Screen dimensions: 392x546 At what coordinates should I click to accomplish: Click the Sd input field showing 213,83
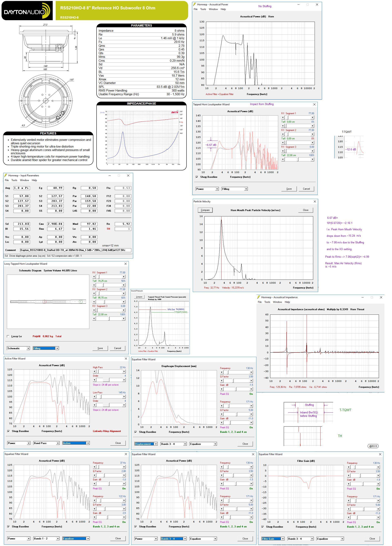coord(21,224)
